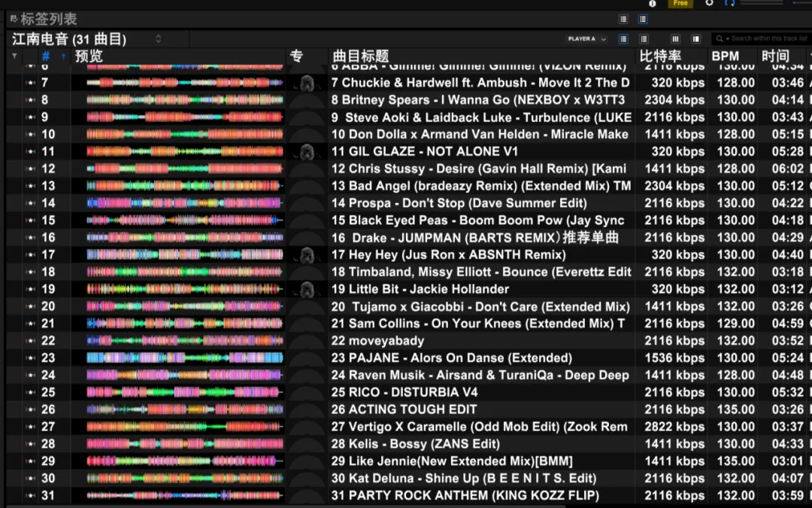This screenshot has height=508, width=812.
Task: Click the album artwork thumbnail for track 19
Action: [307, 289]
